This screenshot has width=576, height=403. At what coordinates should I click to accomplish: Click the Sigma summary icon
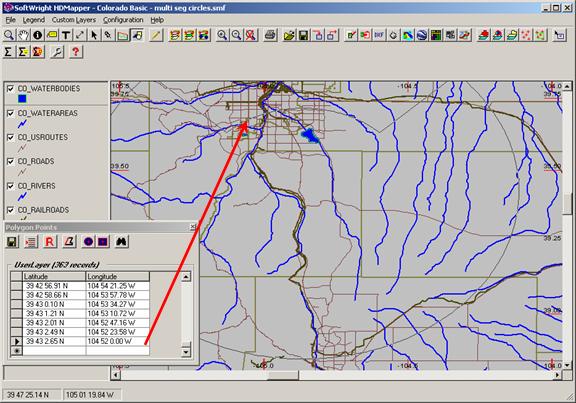coord(8,52)
